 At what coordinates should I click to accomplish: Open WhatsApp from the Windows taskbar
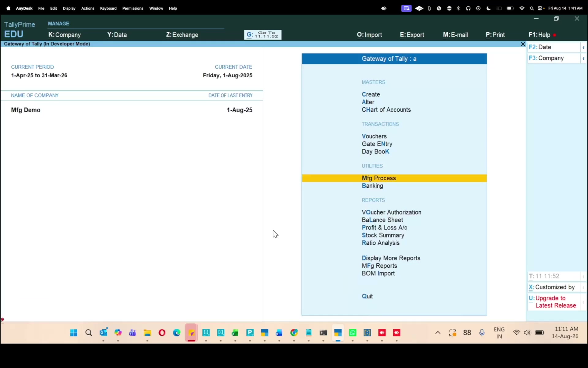point(352,333)
